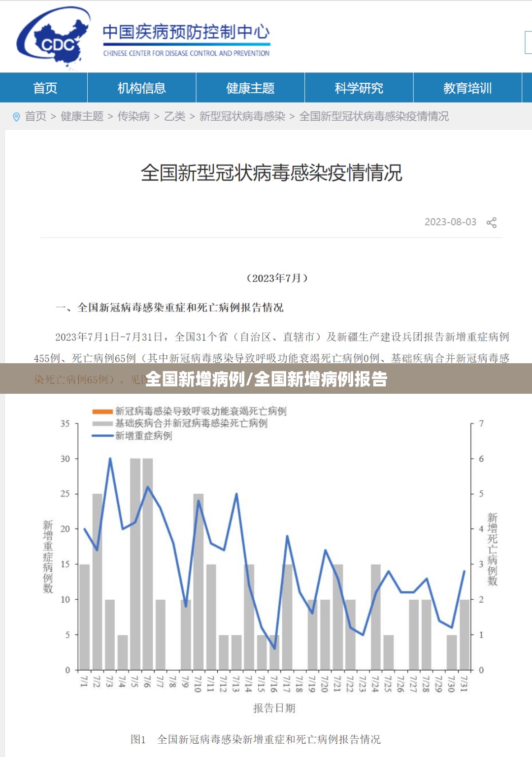Open the 首页 navigation tab
This screenshot has height=757, width=532.
[44, 88]
